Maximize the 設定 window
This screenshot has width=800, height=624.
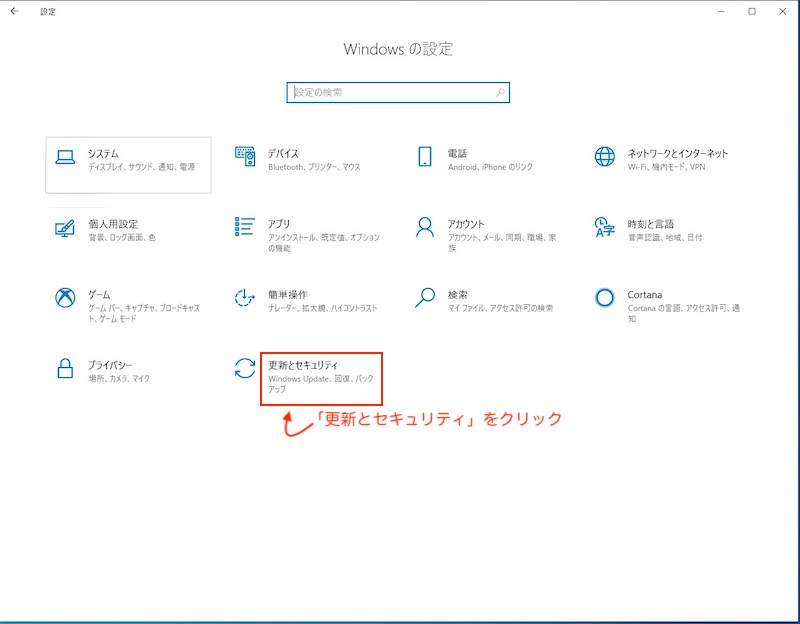752,11
